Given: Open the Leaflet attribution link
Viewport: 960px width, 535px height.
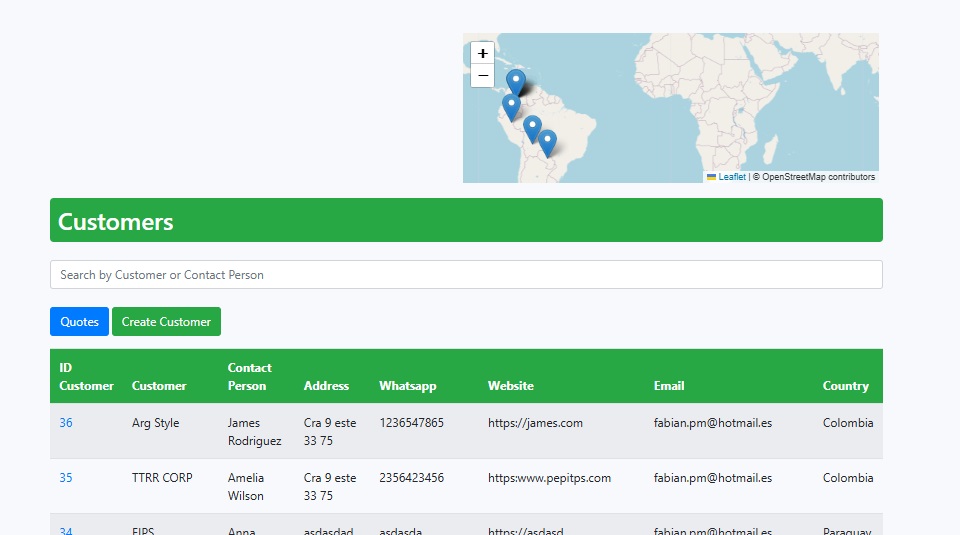Looking at the screenshot, I should click(x=732, y=177).
